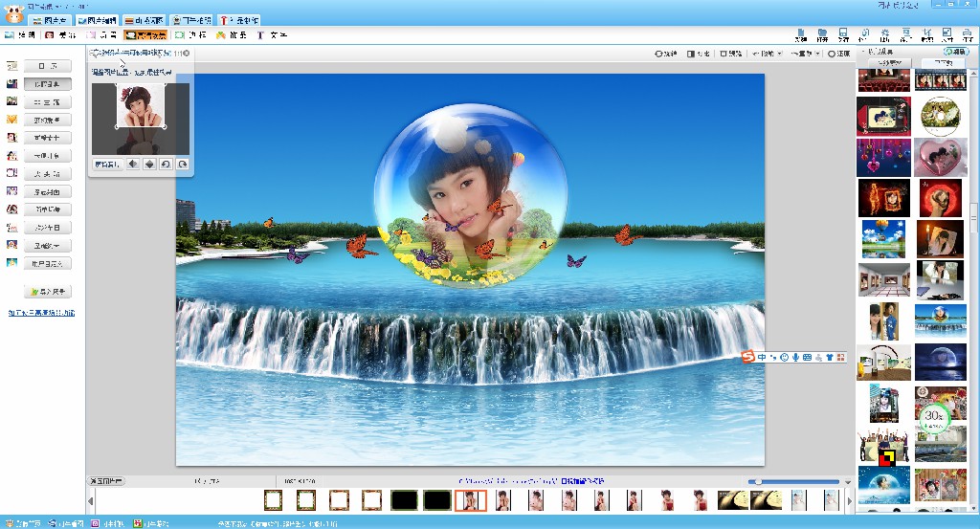Click the rotate clockwise icon under photo preview
980x529 pixels.
182,165
